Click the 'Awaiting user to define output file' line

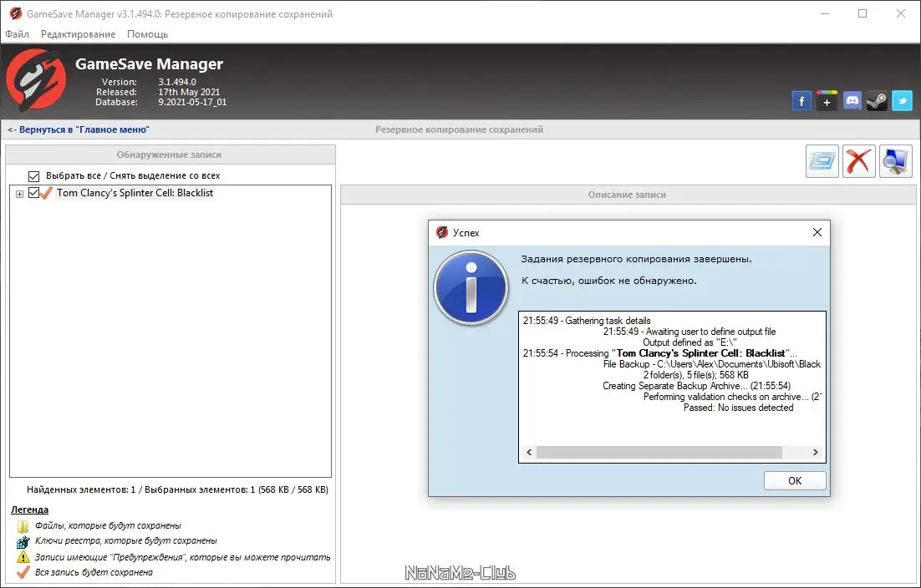pyautogui.click(x=689, y=332)
